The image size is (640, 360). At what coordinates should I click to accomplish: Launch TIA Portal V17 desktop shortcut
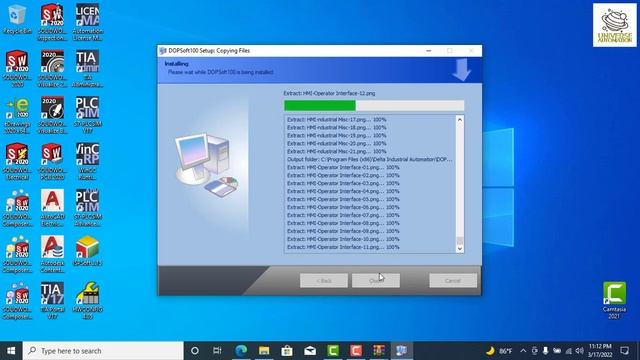(x=52, y=300)
